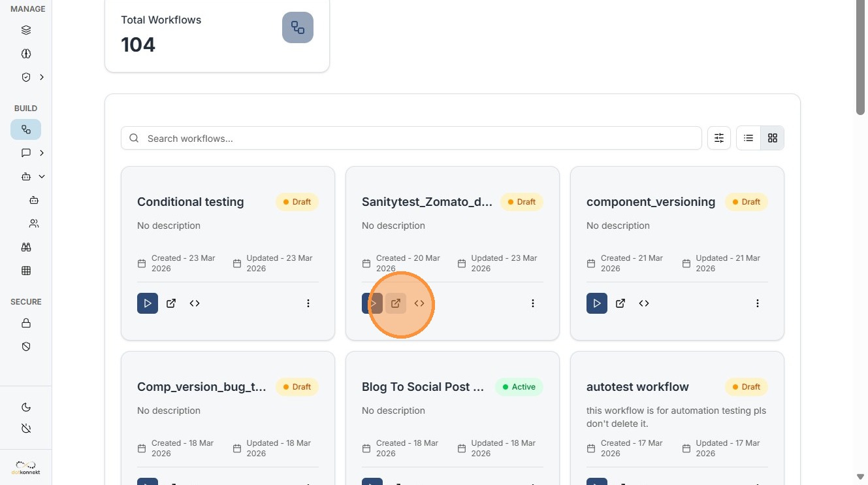Run the component_versioning workflow
868x485 pixels.
597,303
